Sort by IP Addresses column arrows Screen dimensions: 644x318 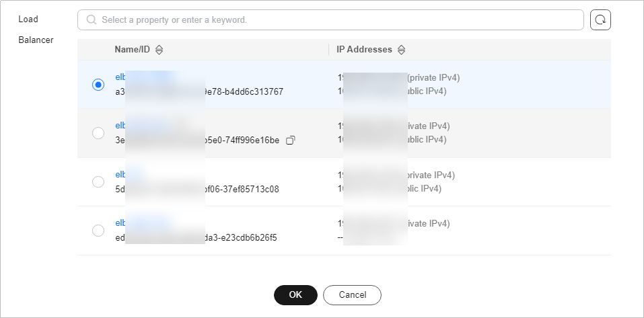pyautogui.click(x=402, y=50)
